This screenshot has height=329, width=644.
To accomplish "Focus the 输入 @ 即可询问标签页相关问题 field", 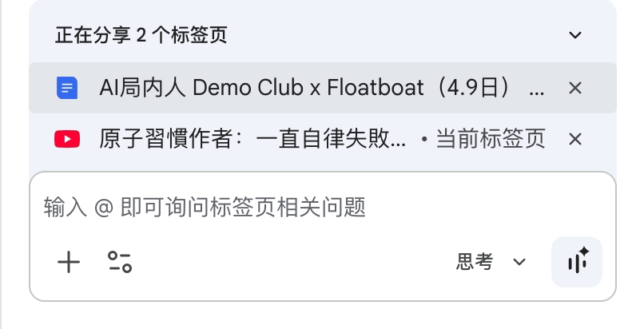I will tap(320, 208).
